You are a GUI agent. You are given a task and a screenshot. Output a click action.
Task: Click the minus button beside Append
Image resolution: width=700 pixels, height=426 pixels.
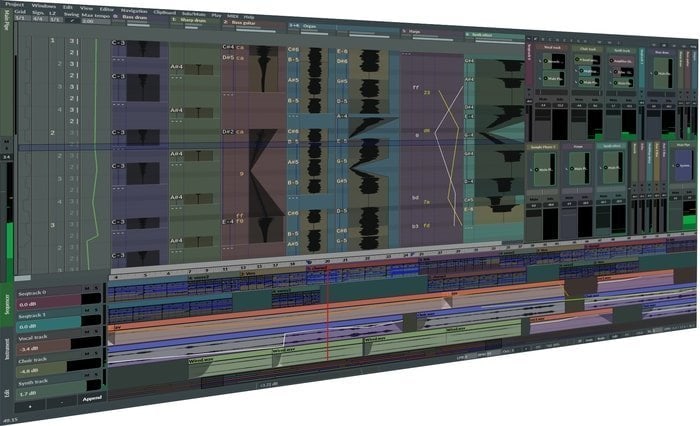coord(61,402)
